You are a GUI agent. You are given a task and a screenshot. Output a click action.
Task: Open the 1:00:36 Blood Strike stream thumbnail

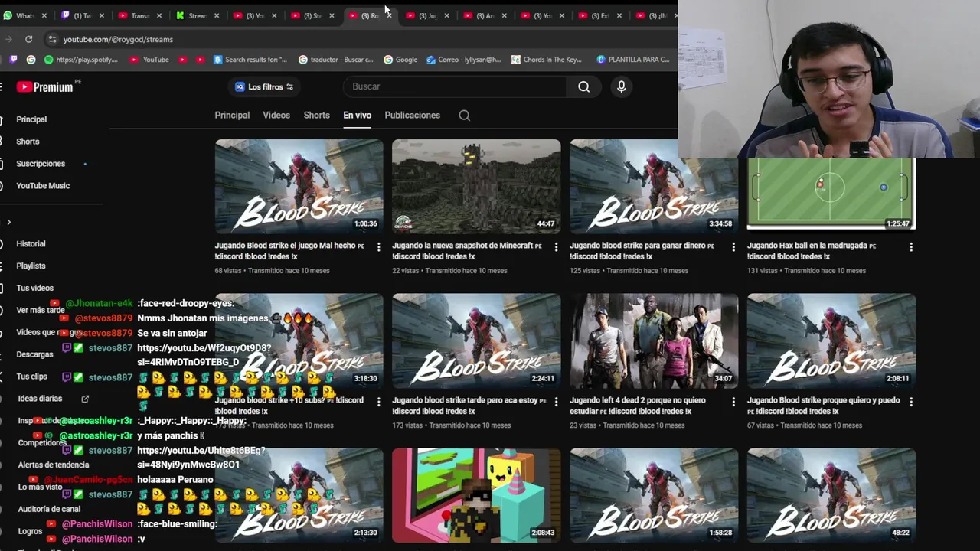[299, 187]
